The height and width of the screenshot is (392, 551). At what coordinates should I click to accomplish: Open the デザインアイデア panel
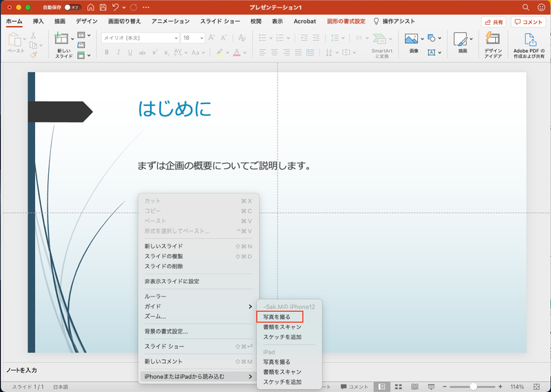[492, 45]
